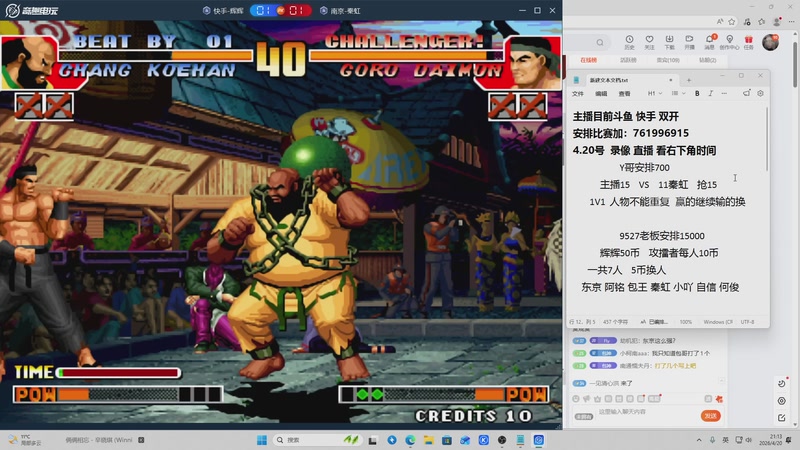This screenshot has width=800, height=450.
Task: Open Microsoft Store from the taskbar
Action: (x=447, y=440)
